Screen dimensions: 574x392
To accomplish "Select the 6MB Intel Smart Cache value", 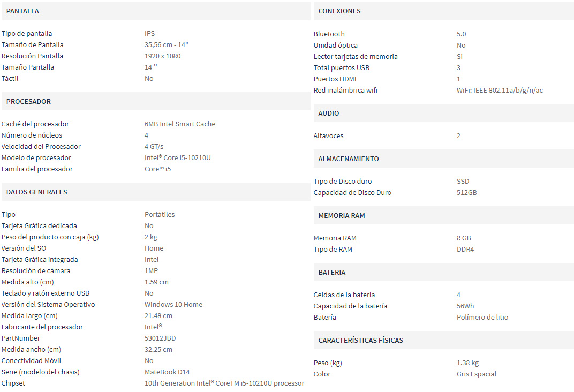I will [180, 124].
